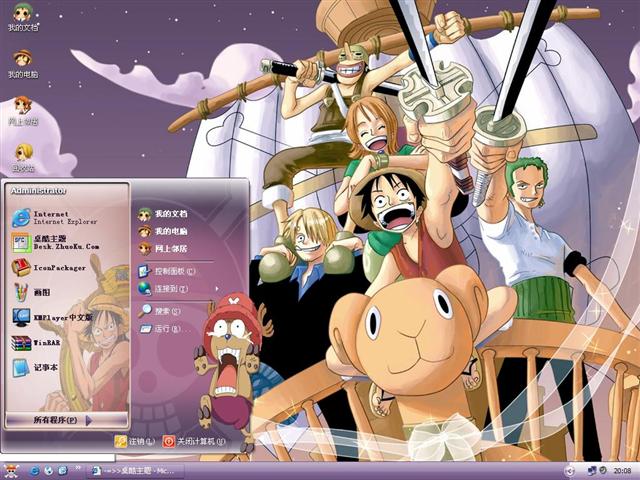Launch Internet Explorer from the start menu
Screen dimensions: 640x480
[x=54, y=218]
